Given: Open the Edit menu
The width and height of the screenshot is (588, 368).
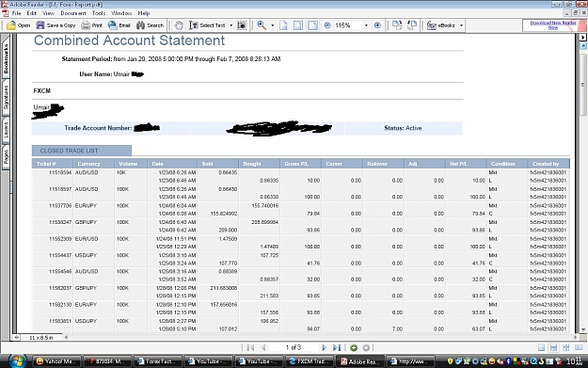Looking at the screenshot, I should click(x=31, y=13).
